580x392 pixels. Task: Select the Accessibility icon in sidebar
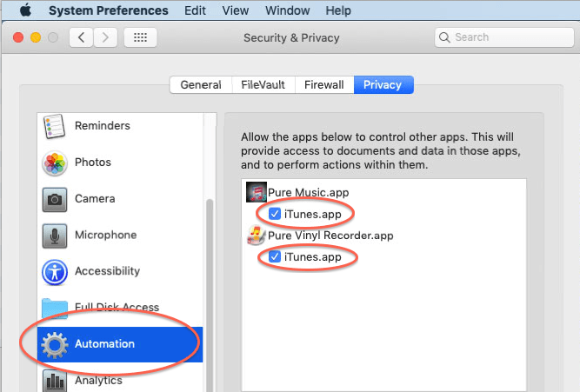tap(55, 272)
